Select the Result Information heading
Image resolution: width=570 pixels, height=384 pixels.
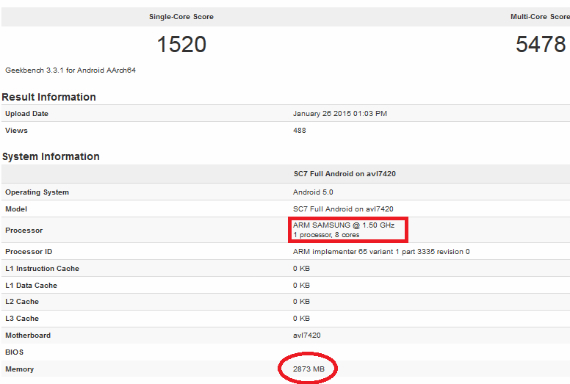coord(49,97)
